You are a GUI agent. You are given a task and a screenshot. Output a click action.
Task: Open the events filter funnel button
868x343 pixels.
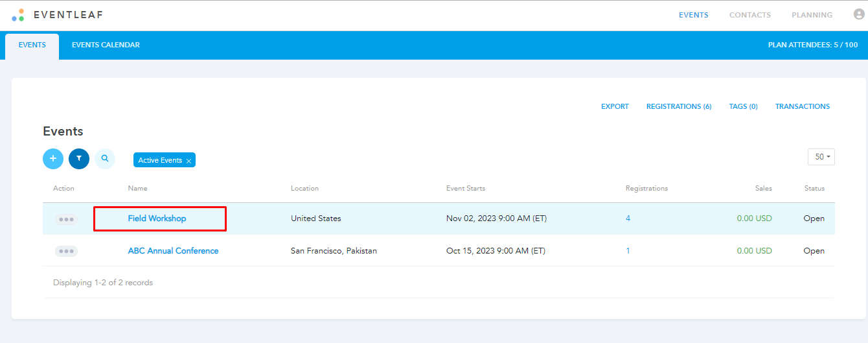(x=79, y=158)
